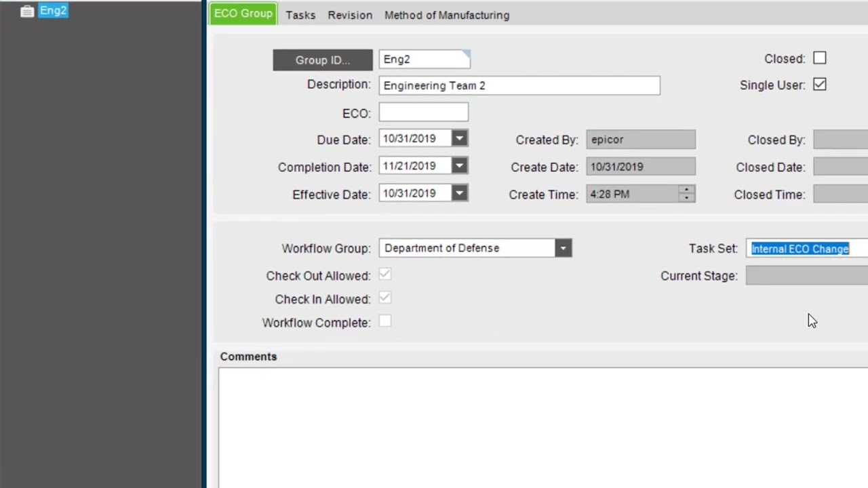Open the ECO Group tab
The image size is (868, 488).
coord(243,14)
